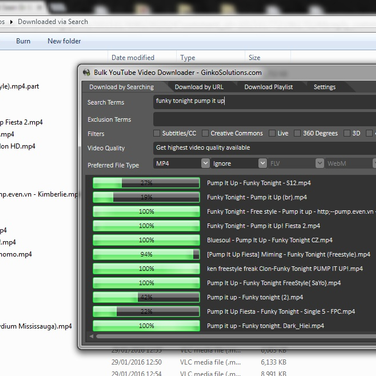Click the Search Terms input field
Image resolution: width=376 pixels, height=376 pixels.
coord(265,101)
